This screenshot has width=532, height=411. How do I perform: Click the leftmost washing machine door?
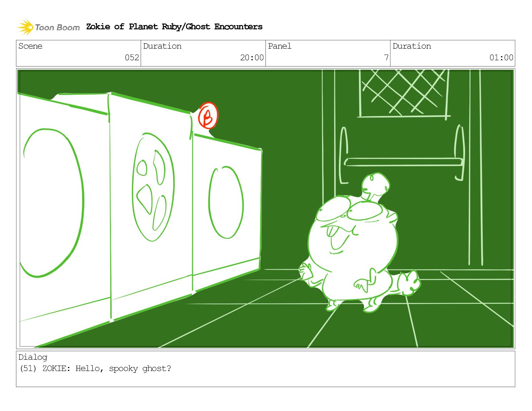[52, 202]
